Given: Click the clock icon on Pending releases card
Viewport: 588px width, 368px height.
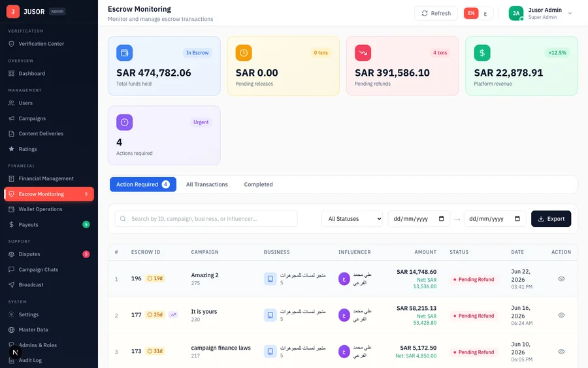Looking at the screenshot, I should tap(244, 53).
